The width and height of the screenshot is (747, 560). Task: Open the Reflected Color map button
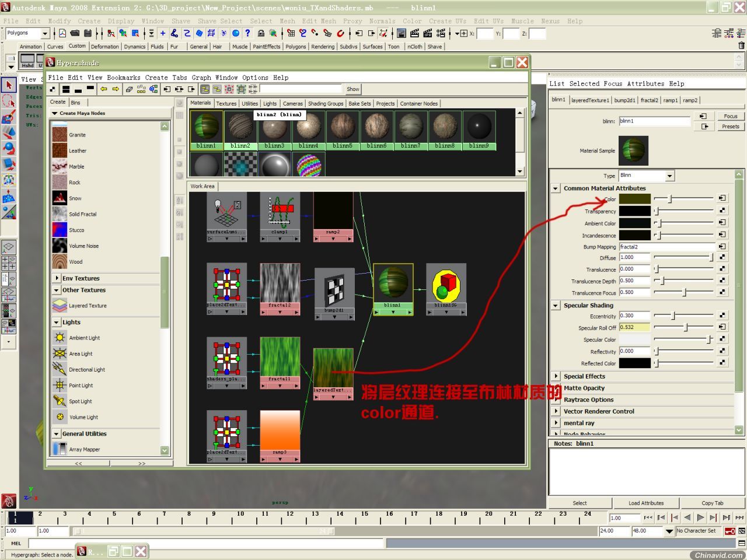click(x=722, y=363)
